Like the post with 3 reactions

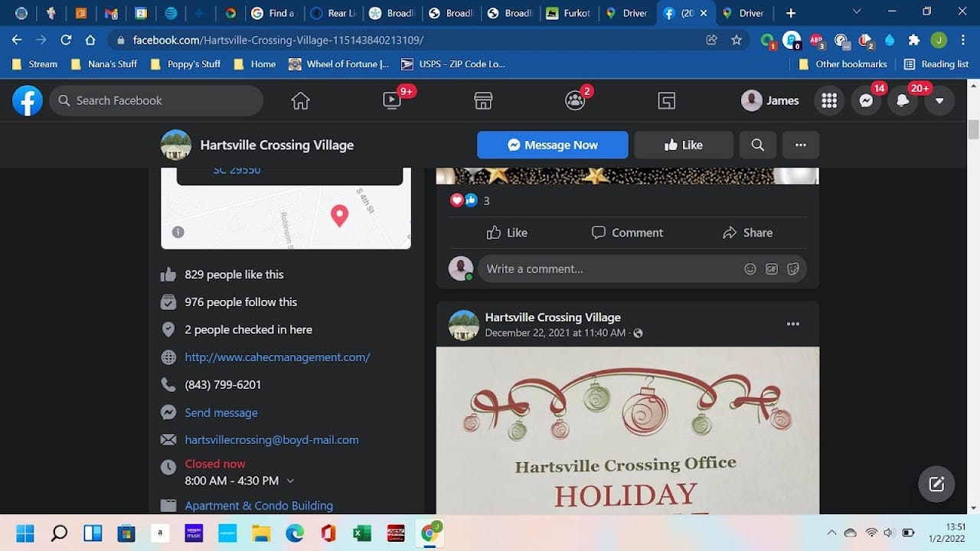(507, 233)
